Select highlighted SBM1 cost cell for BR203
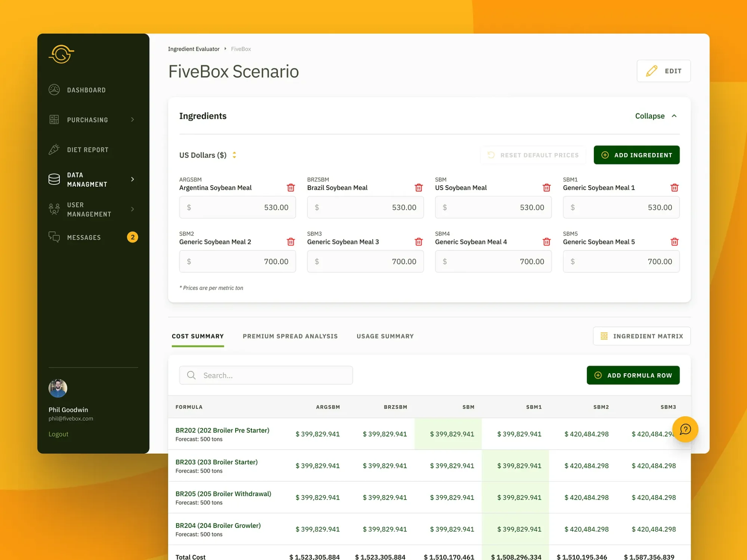 coord(515,466)
